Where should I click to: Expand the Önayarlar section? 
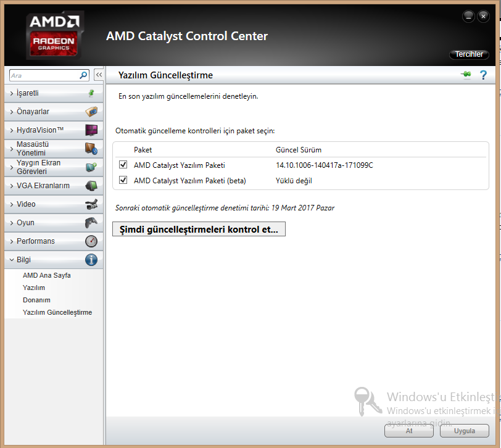(x=54, y=112)
